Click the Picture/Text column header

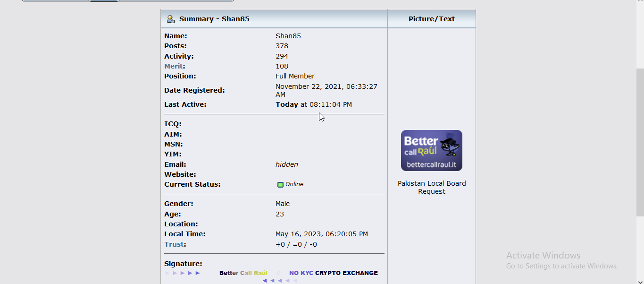[432, 19]
